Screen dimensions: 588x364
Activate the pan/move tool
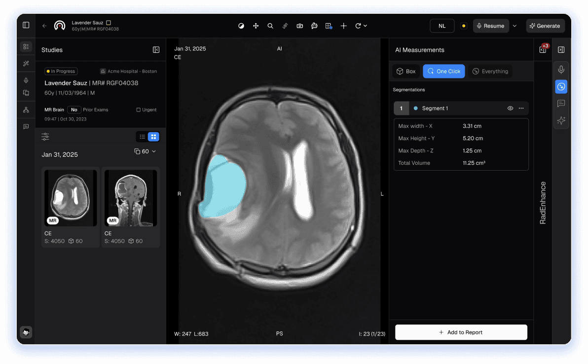point(256,26)
